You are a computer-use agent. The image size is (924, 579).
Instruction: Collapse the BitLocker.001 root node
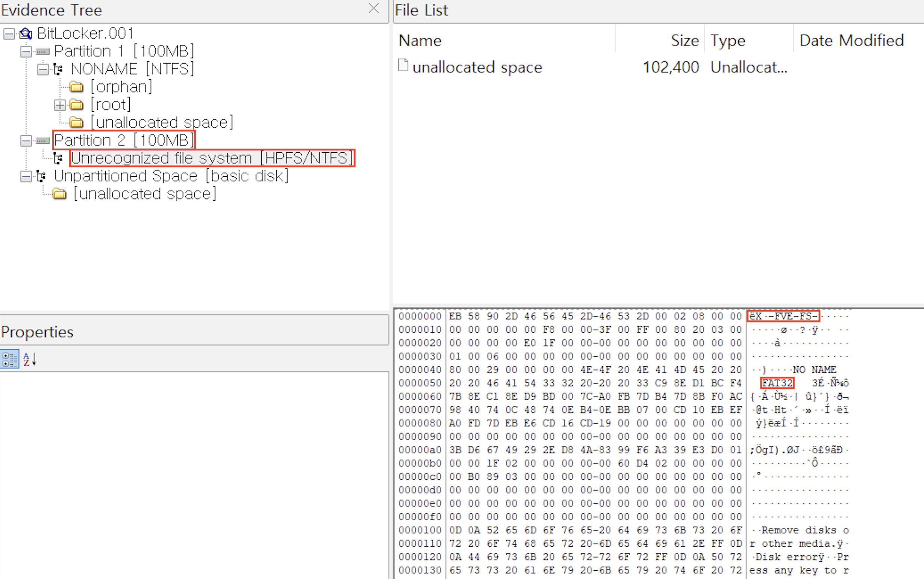pos(9,34)
